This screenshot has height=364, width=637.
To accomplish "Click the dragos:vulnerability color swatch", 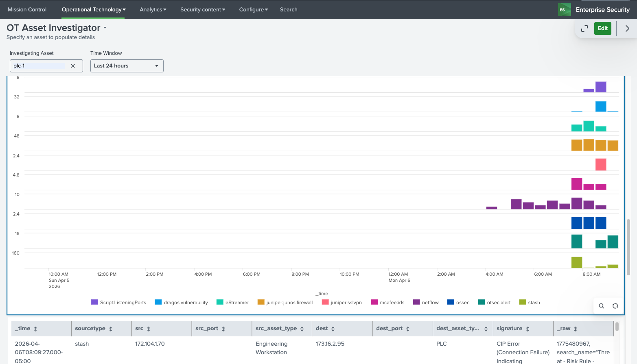I will pos(158,302).
